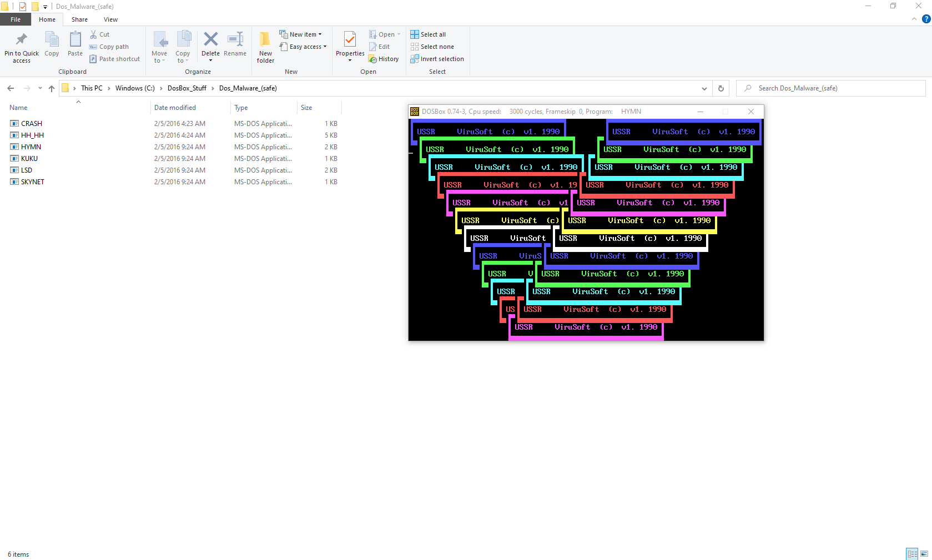Sort files by Size column

(x=306, y=108)
